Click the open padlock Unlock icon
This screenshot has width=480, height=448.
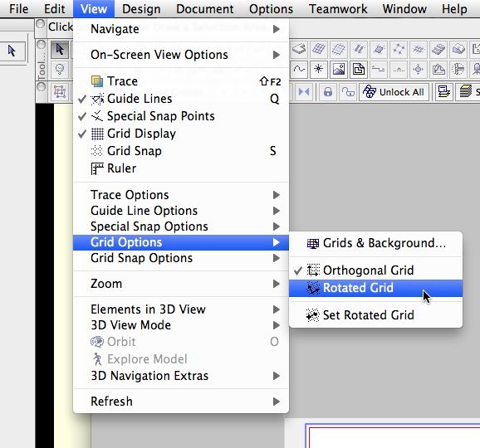click(x=348, y=92)
